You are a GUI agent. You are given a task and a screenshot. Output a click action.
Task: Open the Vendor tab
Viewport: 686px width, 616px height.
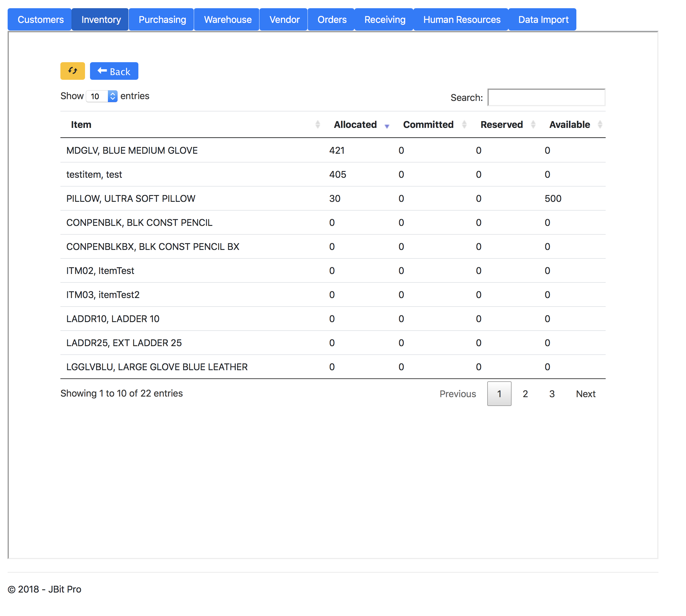click(x=283, y=20)
